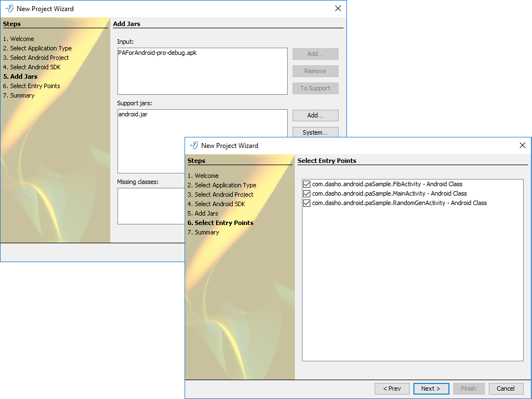Close the Add Jars wizard window

[x=338, y=8]
